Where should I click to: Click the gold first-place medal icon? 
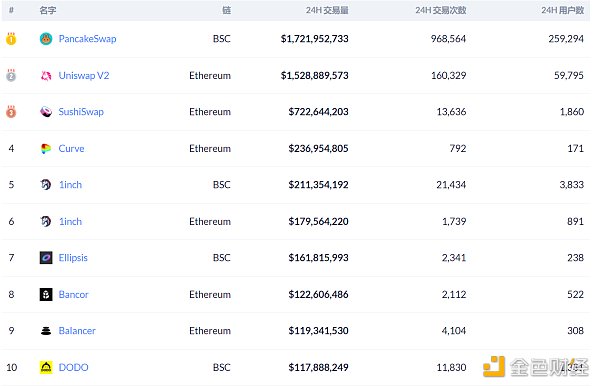pyautogui.click(x=11, y=39)
